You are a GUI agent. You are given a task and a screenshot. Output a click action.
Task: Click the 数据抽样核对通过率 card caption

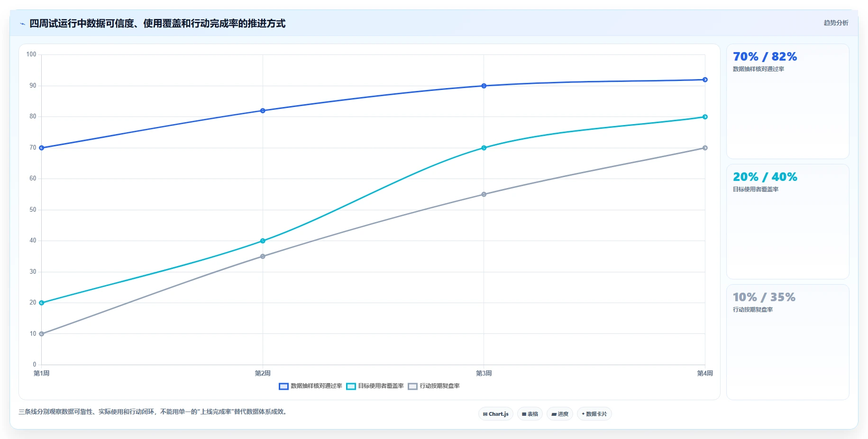758,69
